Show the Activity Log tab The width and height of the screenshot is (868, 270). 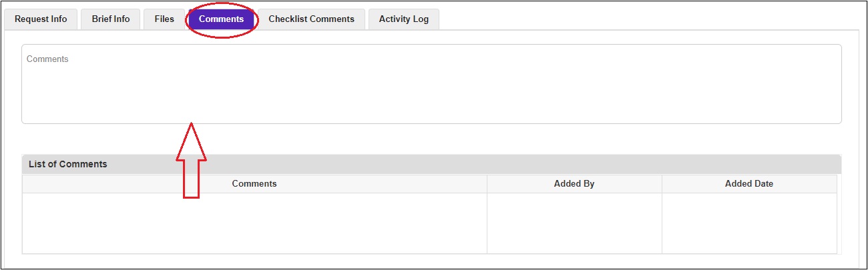coord(403,19)
